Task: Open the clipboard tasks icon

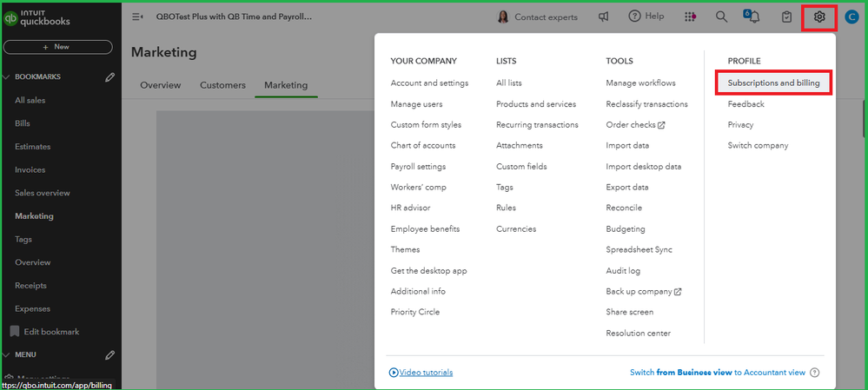Action: click(786, 17)
